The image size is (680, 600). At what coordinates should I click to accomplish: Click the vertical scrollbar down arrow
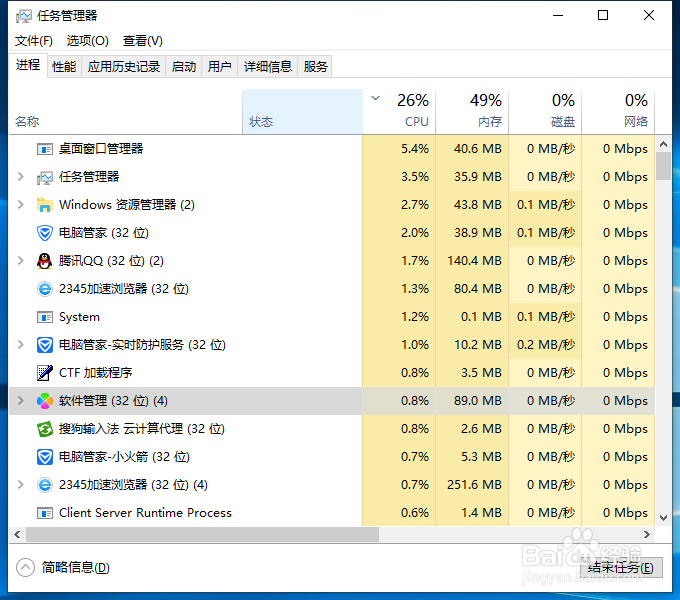pyautogui.click(x=664, y=518)
